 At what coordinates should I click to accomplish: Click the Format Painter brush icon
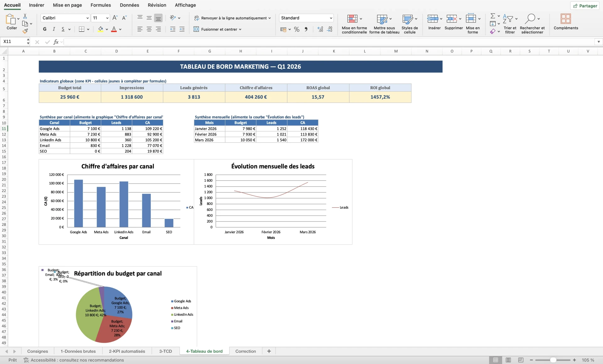click(25, 31)
